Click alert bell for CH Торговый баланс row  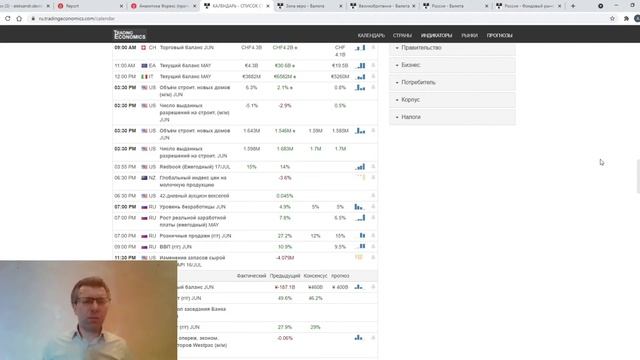tap(373, 48)
